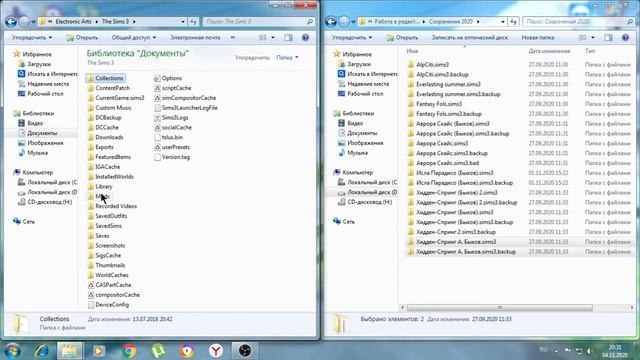The height and width of the screenshot is (360, 640).
Task: Select Хидден-Спринг 2.sims3.backup folder
Action: coord(451,232)
